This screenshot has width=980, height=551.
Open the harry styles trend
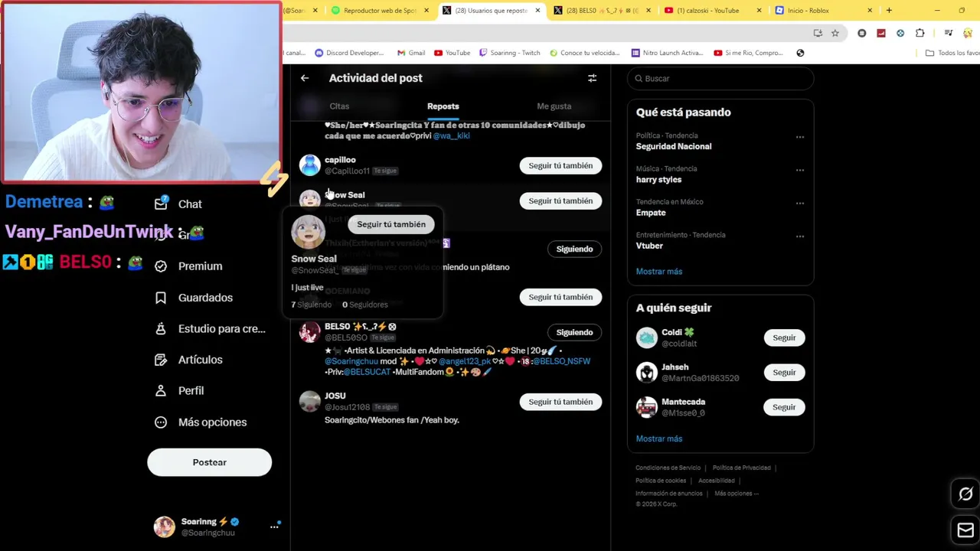(x=658, y=179)
